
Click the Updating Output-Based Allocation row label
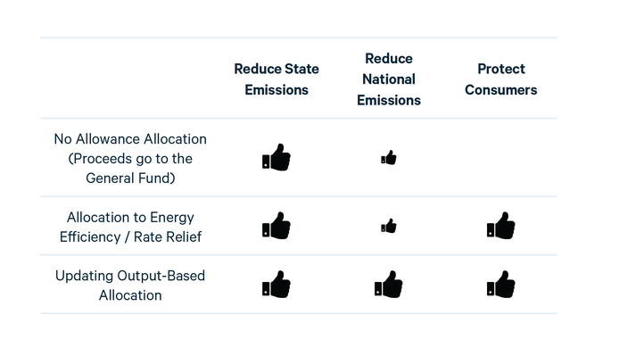(x=130, y=286)
